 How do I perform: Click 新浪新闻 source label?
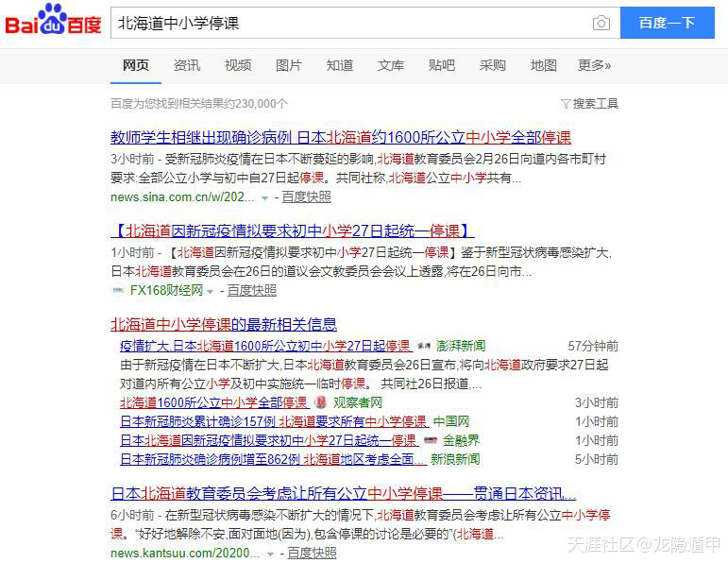coord(455,459)
